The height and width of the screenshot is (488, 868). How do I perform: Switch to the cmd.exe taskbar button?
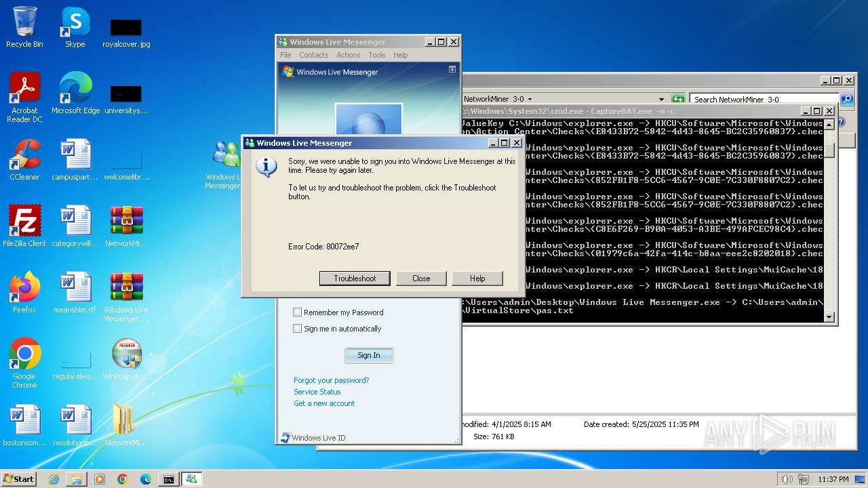coord(168,479)
